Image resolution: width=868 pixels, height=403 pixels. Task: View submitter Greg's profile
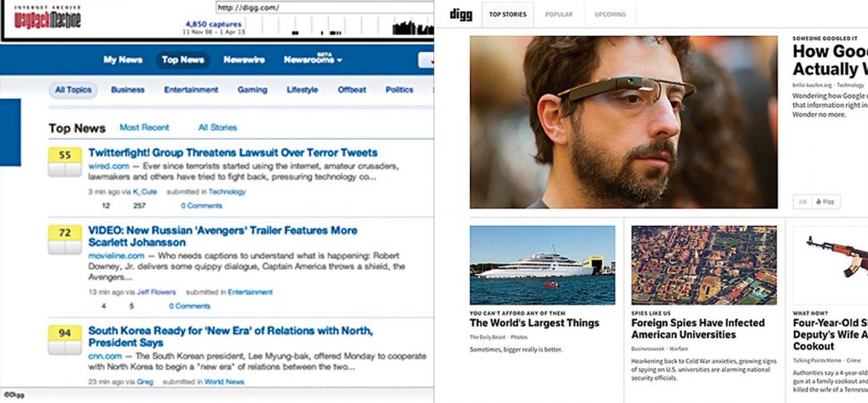click(x=145, y=382)
